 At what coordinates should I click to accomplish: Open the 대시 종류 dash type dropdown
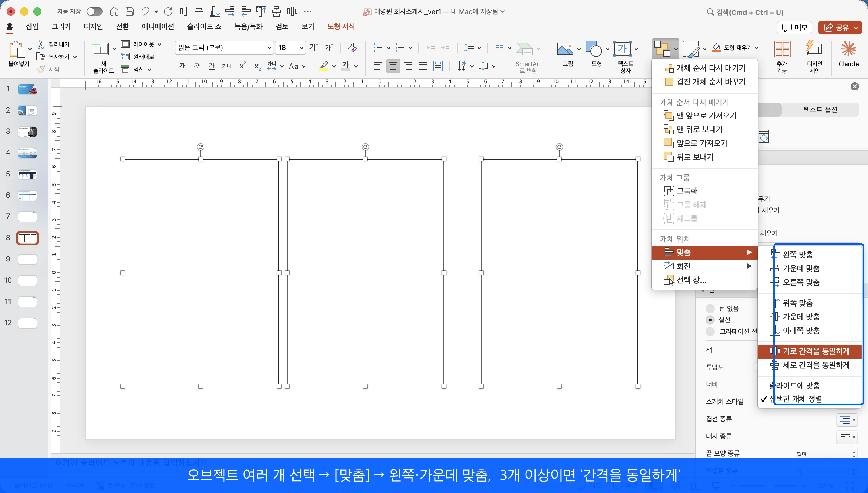click(847, 437)
